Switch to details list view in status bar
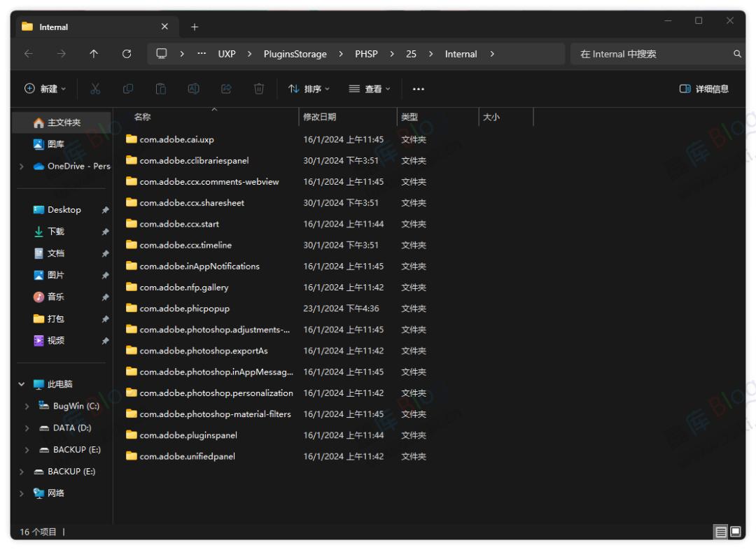 720,533
